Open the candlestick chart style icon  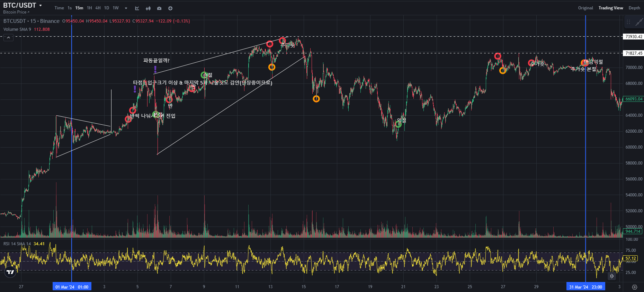click(148, 8)
